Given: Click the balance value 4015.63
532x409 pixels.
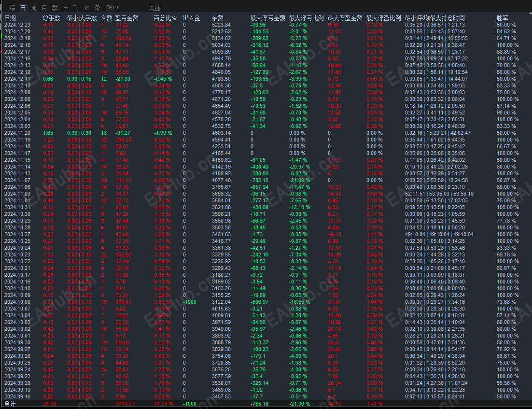Looking at the screenshot, I should pos(221,309).
